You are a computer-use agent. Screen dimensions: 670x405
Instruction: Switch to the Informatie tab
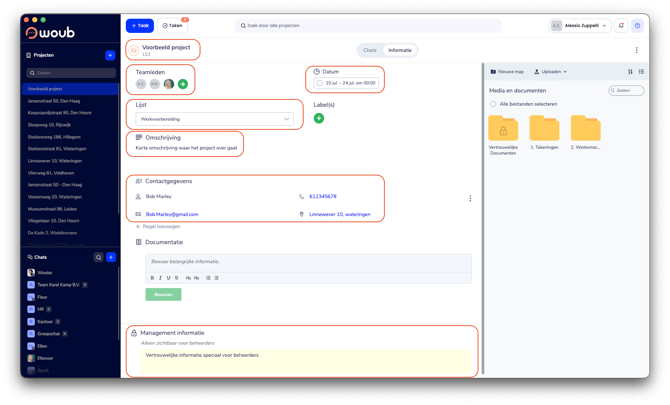click(400, 50)
